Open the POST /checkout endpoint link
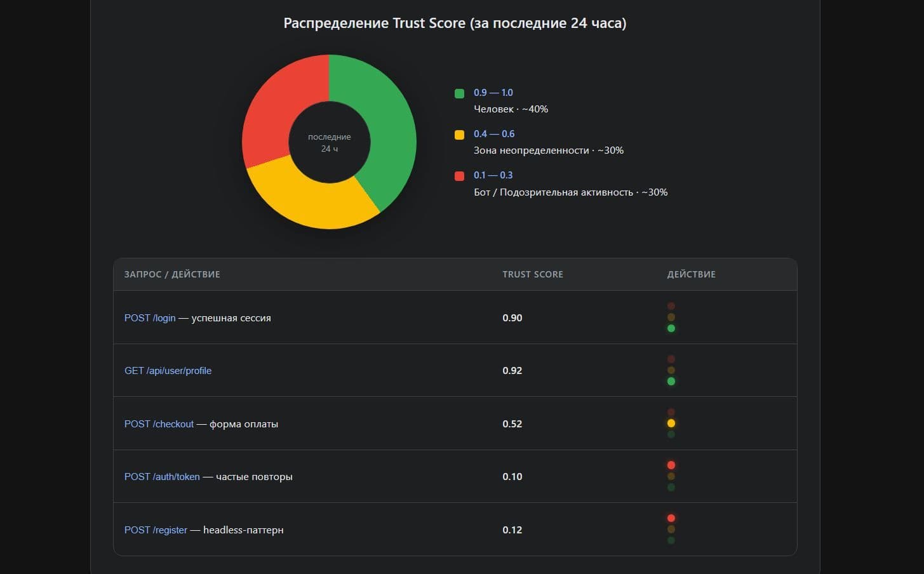924x574 pixels. coord(159,424)
